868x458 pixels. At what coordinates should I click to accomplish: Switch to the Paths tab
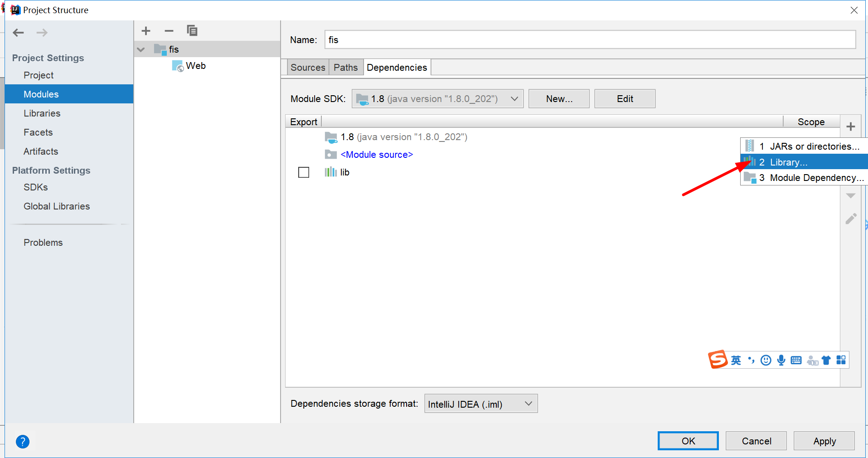click(x=346, y=68)
